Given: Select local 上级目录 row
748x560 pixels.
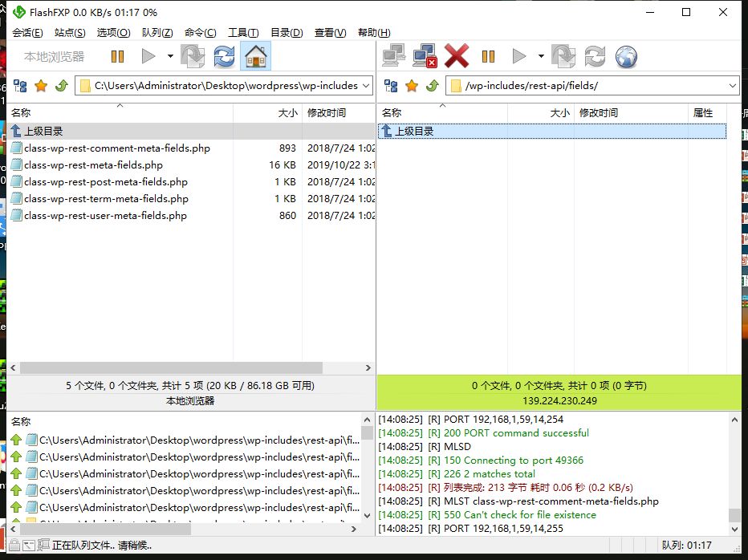Looking at the screenshot, I should (x=191, y=132).
